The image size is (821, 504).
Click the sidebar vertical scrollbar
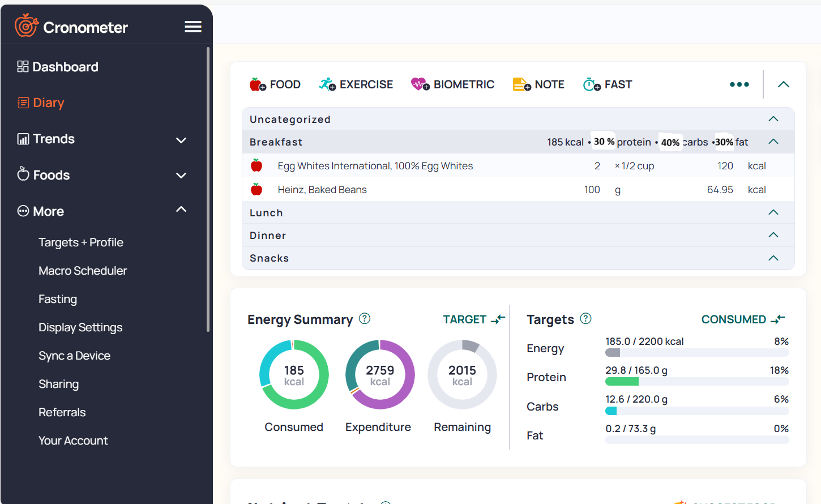coord(208,189)
